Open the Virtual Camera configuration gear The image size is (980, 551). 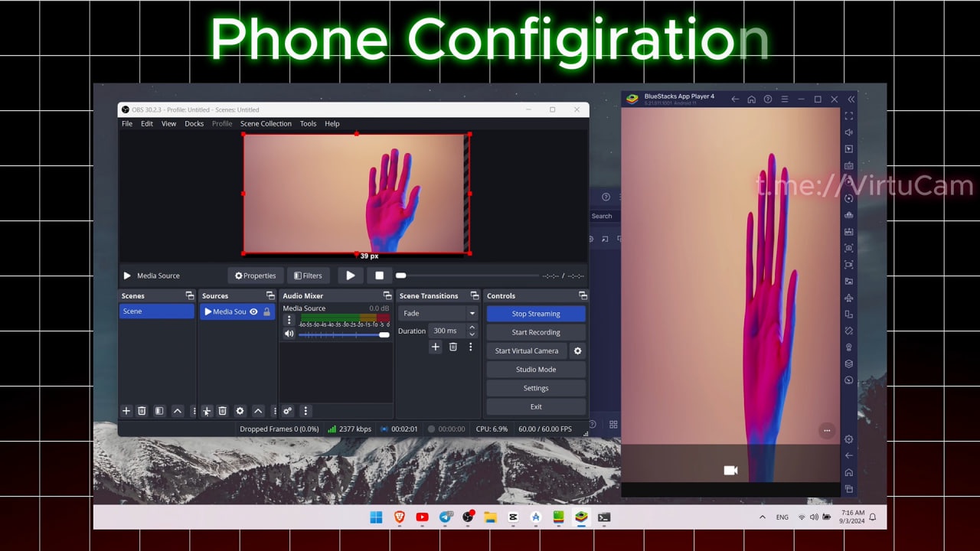tap(577, 350)
